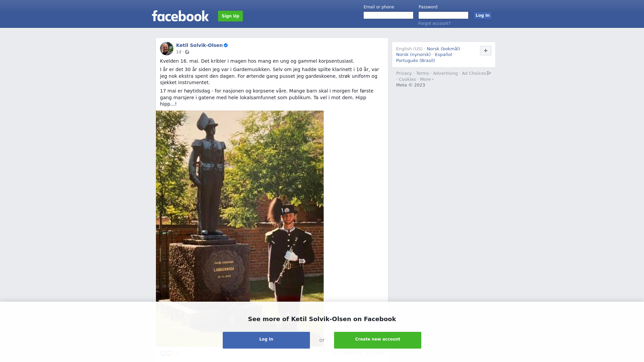The height and width of the screenshot is (362, 644).
Task: Focus the Email or phone field
Action: [388, 15]
